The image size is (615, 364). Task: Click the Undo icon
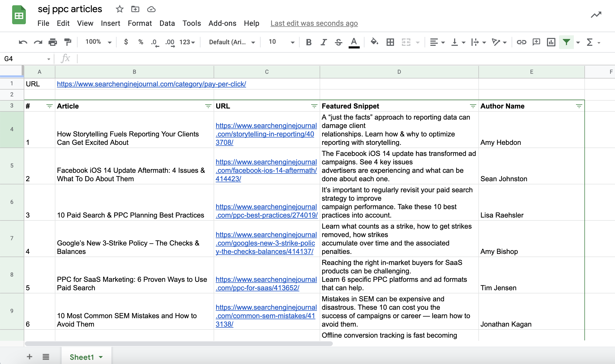click(23, 42)
